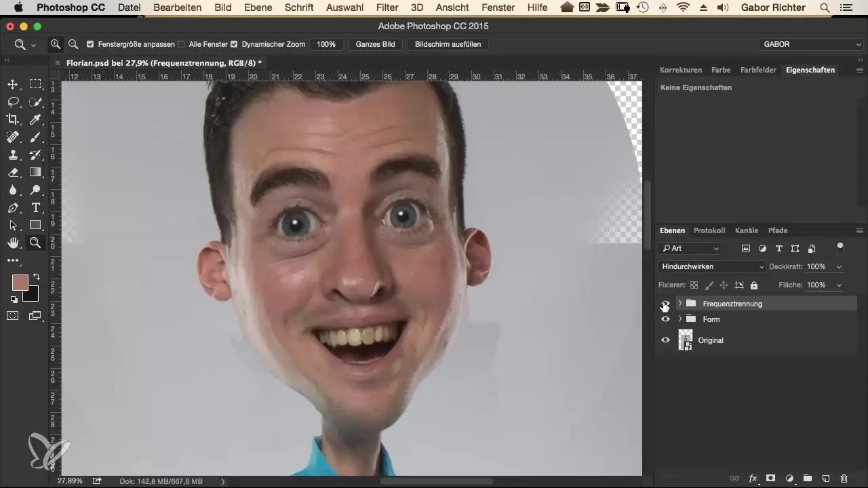Choose Zoom Out mode in options bar
868x488 pixels.
tap(73, 44)
